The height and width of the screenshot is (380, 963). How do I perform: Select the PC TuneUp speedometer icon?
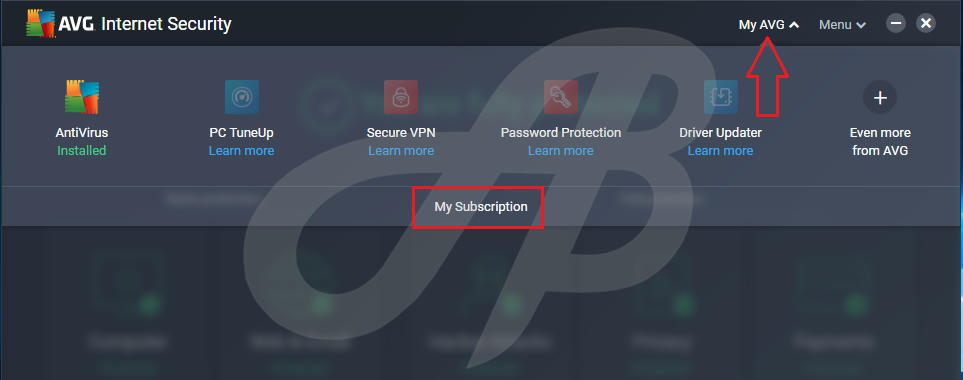[241, 97]
